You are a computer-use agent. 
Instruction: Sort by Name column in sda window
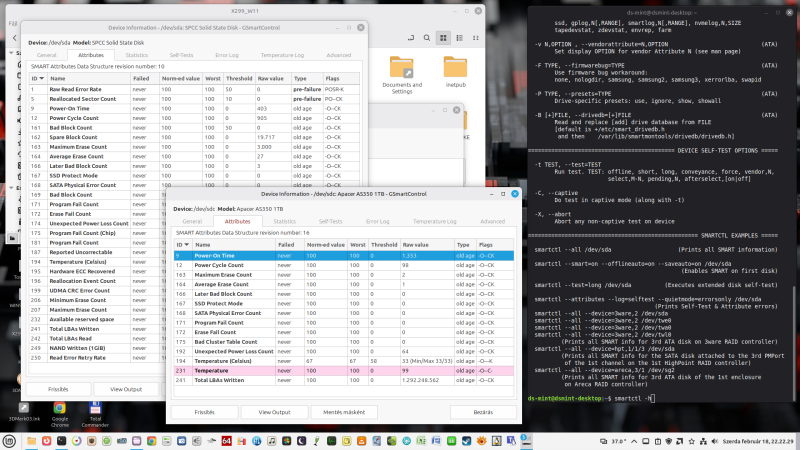pyautogui.click(x=88, y=79)
